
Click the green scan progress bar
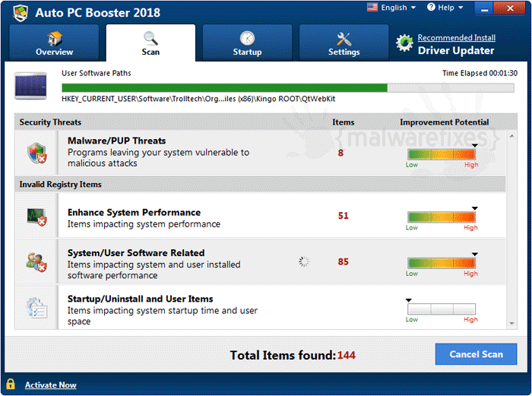tap(288, 88)
